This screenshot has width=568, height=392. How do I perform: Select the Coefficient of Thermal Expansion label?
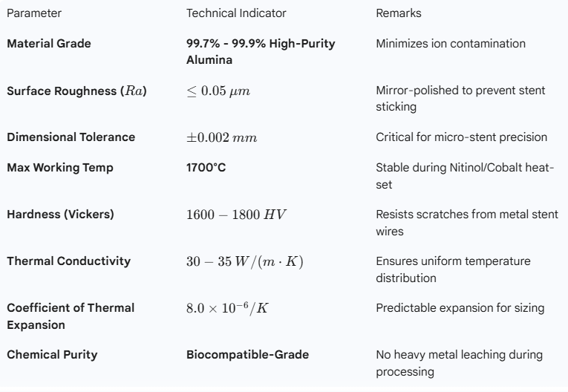71,314
